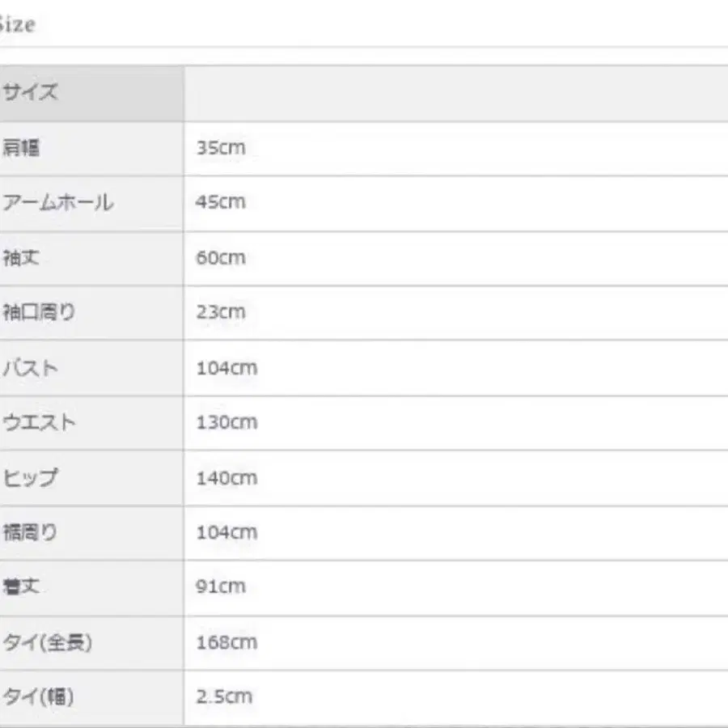Screen dimensions: 728x728
Task: Click the Size heading text
Action: [16, 25]
